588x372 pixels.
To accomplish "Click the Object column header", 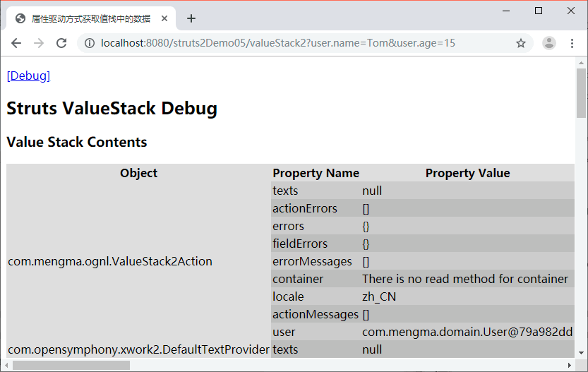I will click(x=138, y=173).
